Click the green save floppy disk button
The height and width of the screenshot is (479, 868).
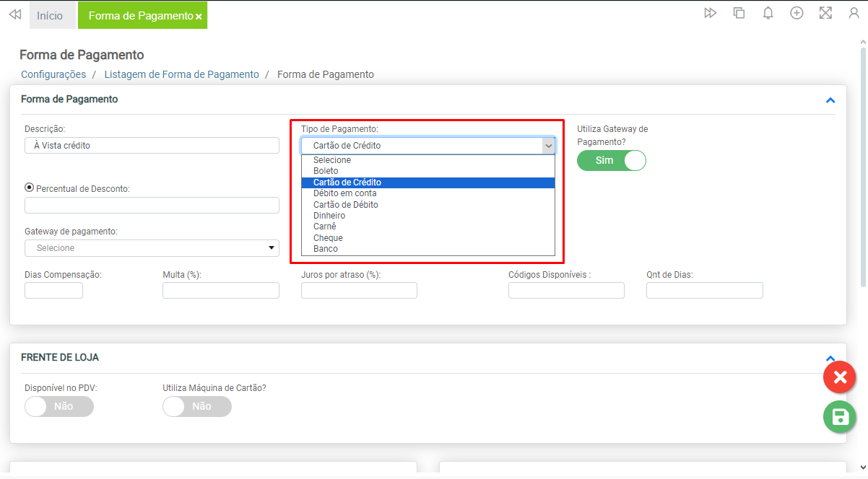[x=839, y=416]
